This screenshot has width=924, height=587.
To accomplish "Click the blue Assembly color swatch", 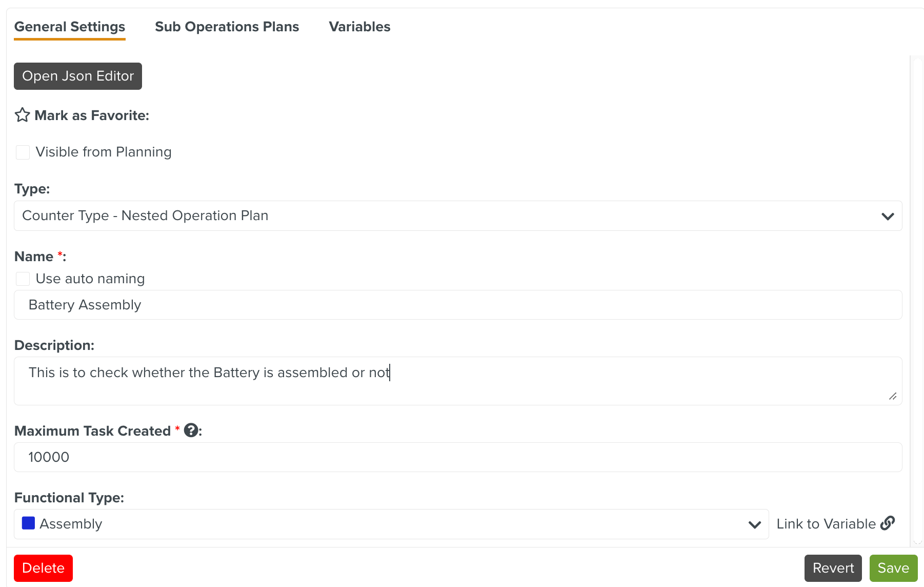I will [29, 523].
